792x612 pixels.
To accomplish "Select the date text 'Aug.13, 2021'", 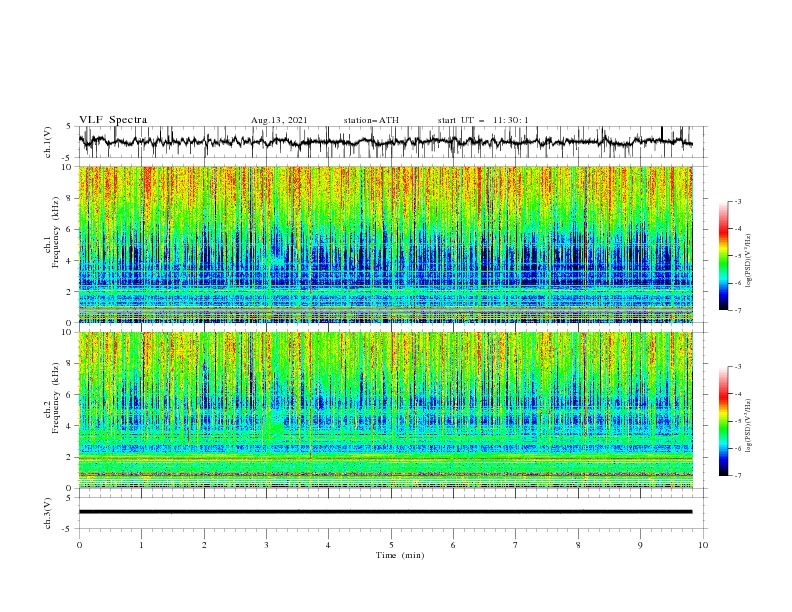I will point(279,120).
